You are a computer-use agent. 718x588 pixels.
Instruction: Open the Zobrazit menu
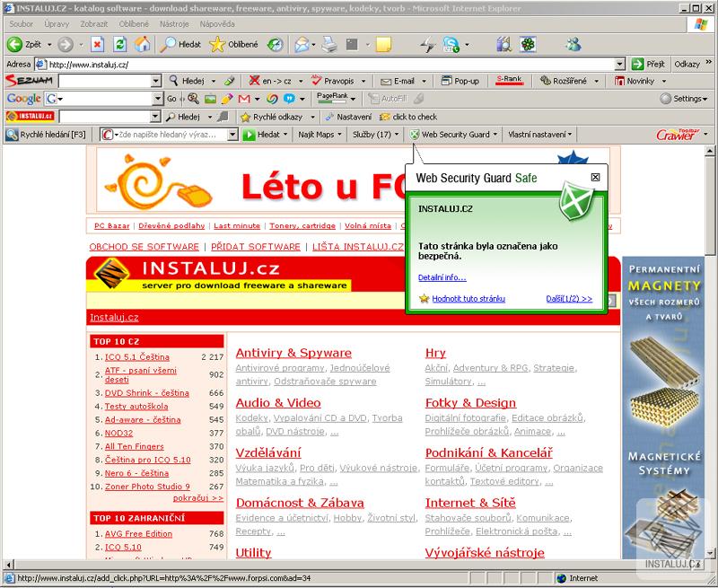(x=94, y=24)
